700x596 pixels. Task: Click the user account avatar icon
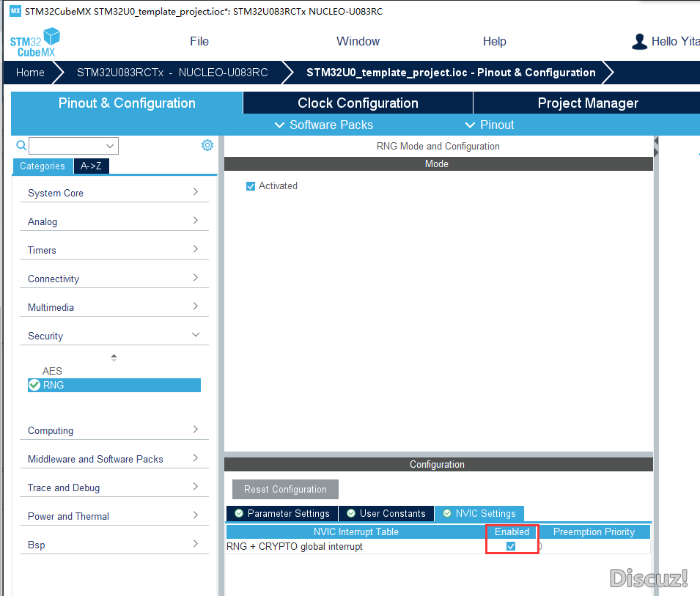point(639,42)
